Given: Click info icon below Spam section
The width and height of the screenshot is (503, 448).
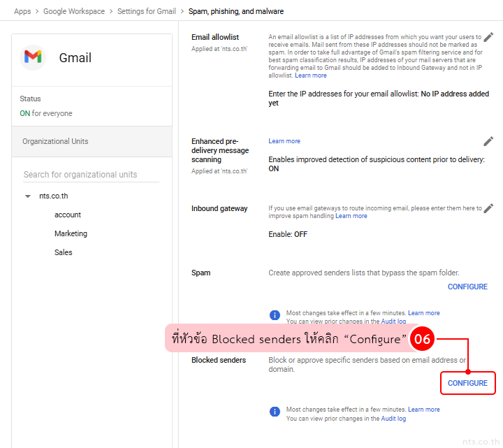Looking at the screenshot, I should [275, 315].
